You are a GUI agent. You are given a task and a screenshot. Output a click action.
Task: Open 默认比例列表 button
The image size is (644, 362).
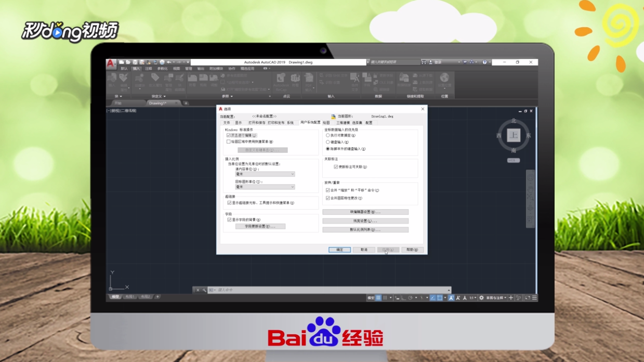pyautogui.click(x=365, y=229)
